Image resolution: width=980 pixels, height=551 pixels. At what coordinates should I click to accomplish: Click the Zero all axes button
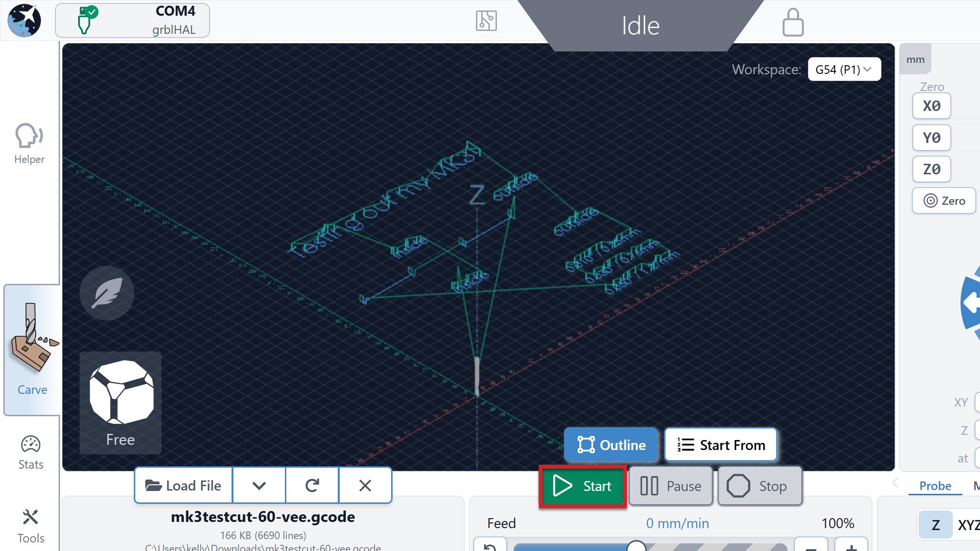point(944,200)
